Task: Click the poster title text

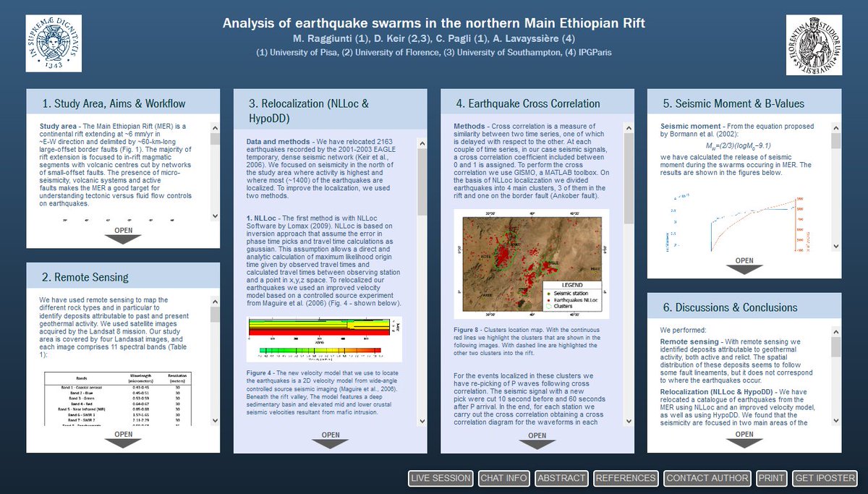Action: [434, 23]
